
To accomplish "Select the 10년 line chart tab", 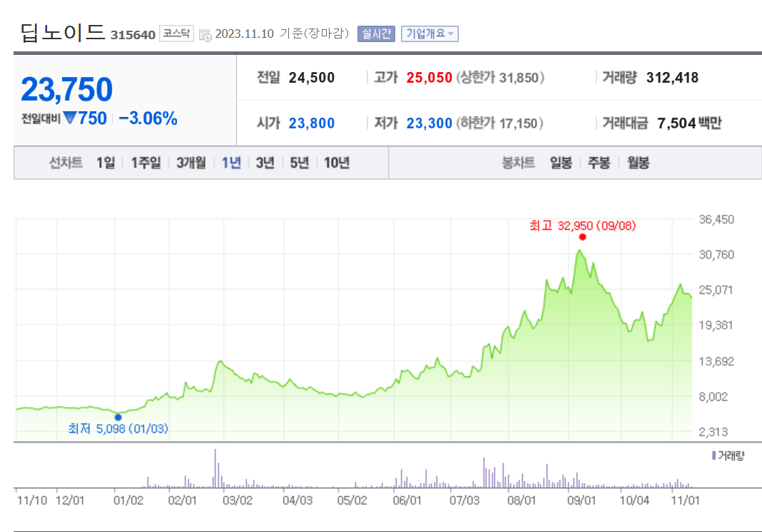I will 337,163.
